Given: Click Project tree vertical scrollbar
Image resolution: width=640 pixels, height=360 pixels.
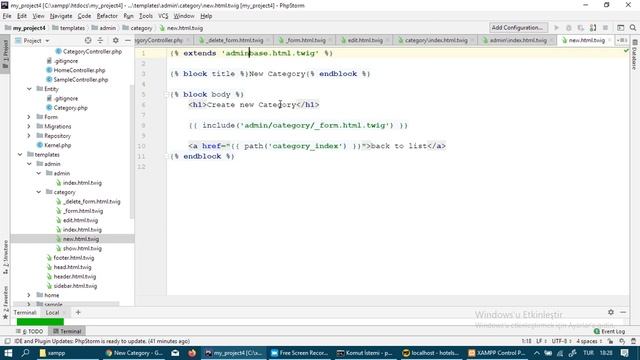Looking at the screenshot, I should click(x=131, y=151).
